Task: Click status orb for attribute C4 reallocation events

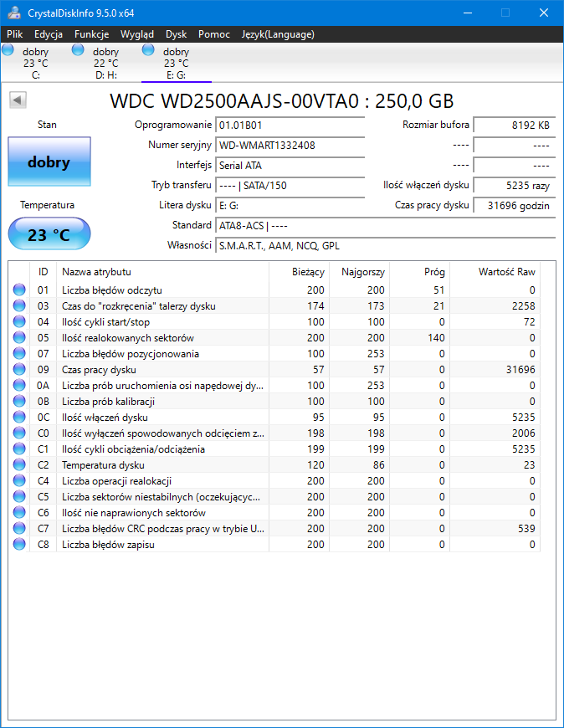Action: point(19,480)
